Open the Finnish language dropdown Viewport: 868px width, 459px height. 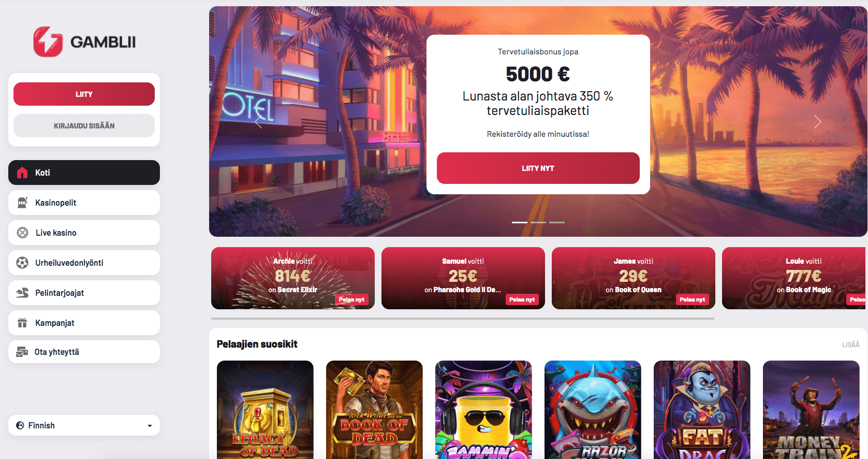click(84, 425)
